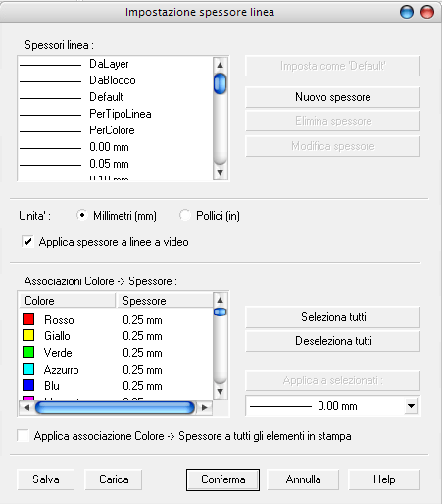442x504 pixels.
Task: Open the 0.00 mm thickness dropdown
Action: 411,406
